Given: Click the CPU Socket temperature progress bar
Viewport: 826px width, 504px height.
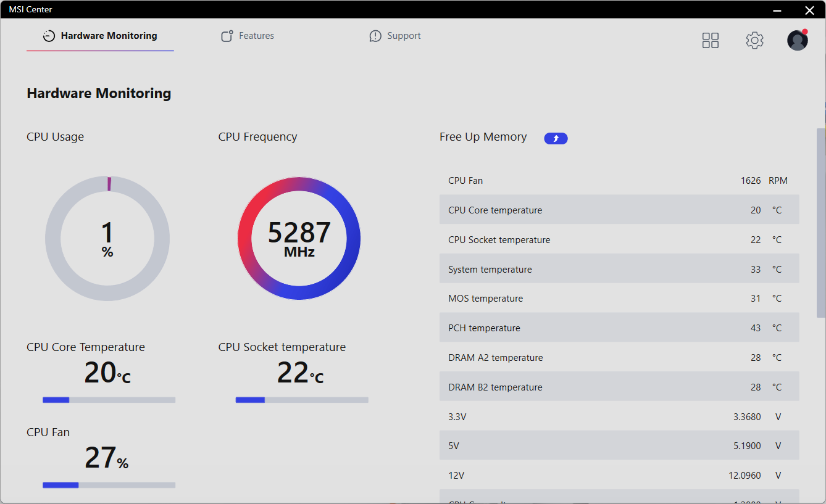Looking at the screenshot, I should point(302,400).
